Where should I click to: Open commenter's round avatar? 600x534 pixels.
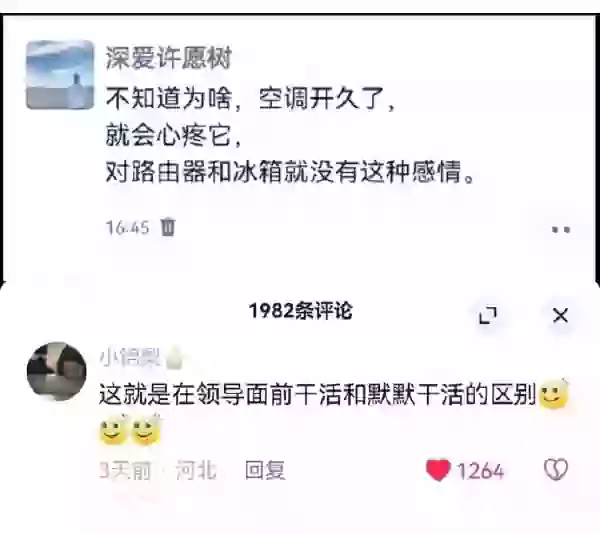[x=57, y=371]
